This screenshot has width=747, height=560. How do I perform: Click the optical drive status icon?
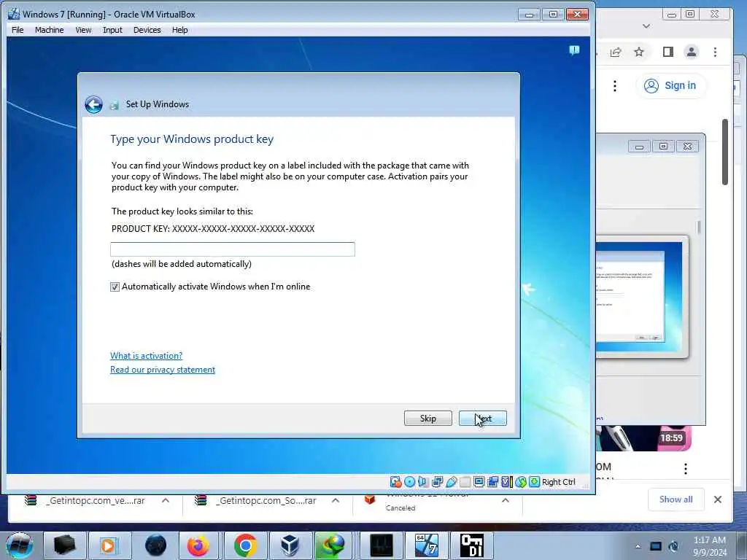tap(409, 482)
